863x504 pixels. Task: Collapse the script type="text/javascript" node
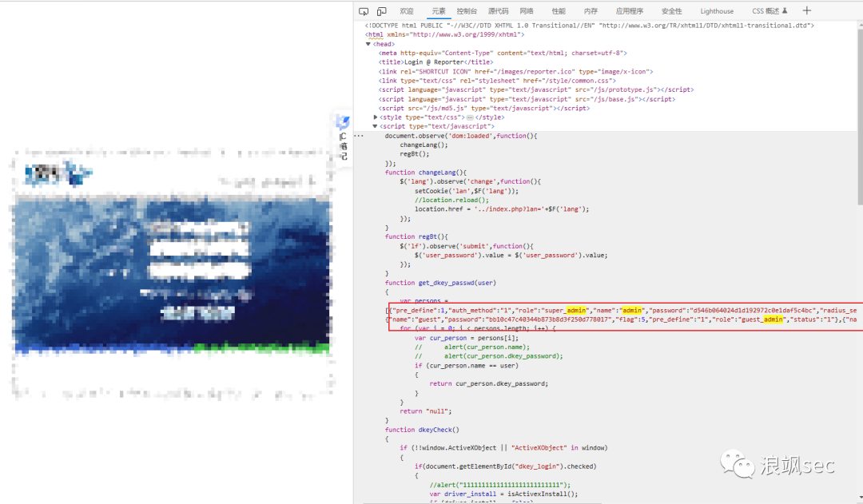pyautogui.click(x=376, y=126)
